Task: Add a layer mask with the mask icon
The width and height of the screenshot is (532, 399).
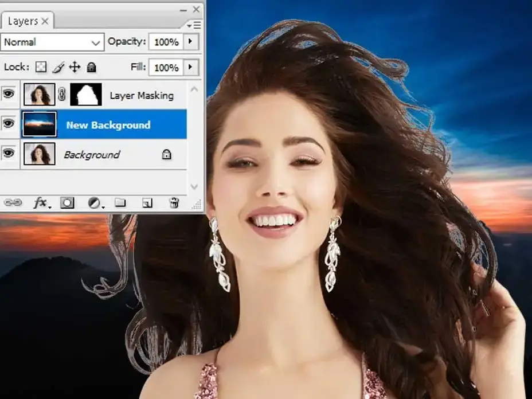Action: (x=67, y=203)
